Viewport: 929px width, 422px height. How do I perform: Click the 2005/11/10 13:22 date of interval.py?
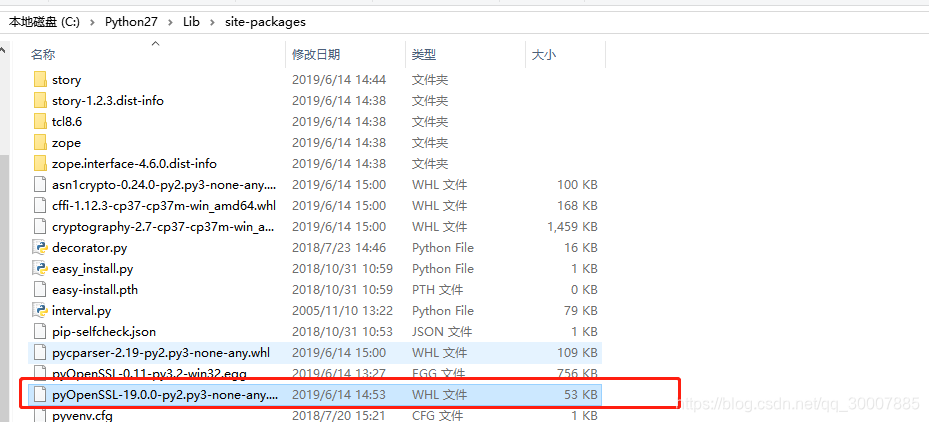pos(342,311)
